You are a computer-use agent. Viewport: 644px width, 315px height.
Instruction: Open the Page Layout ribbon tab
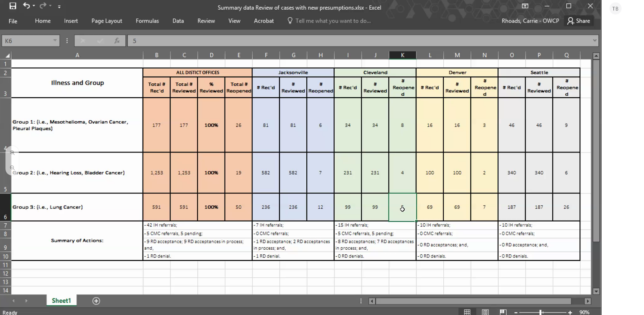107,21
